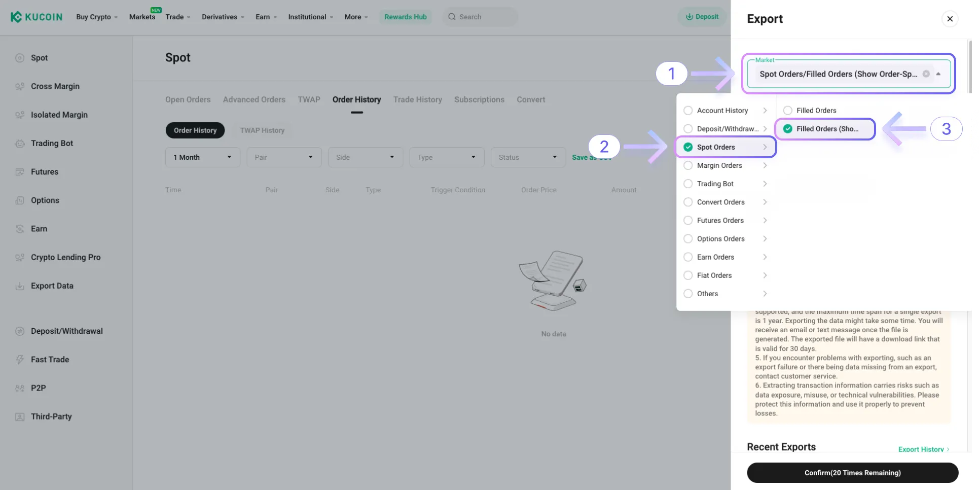
Task: Open Earn navigation menu in header
Action: pos(266,17)
